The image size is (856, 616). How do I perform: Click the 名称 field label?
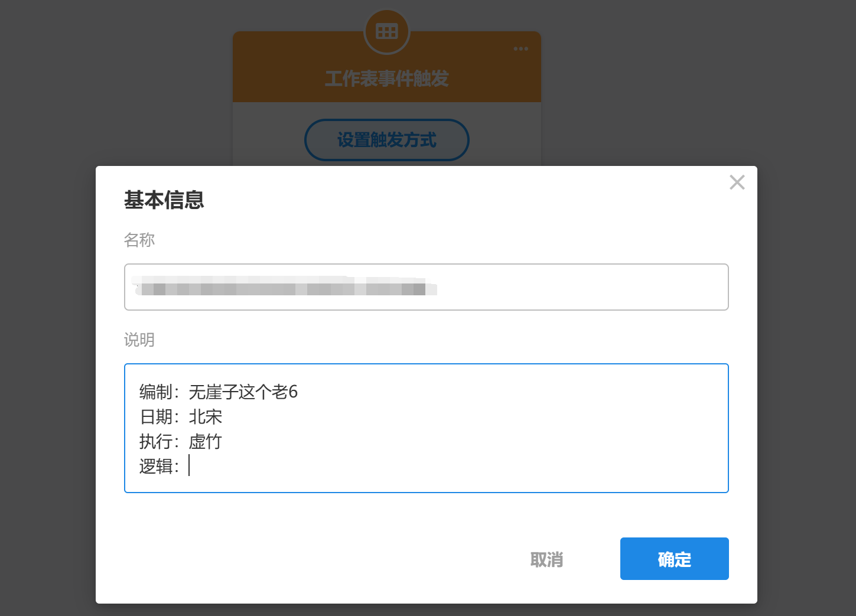click(139, 240)
